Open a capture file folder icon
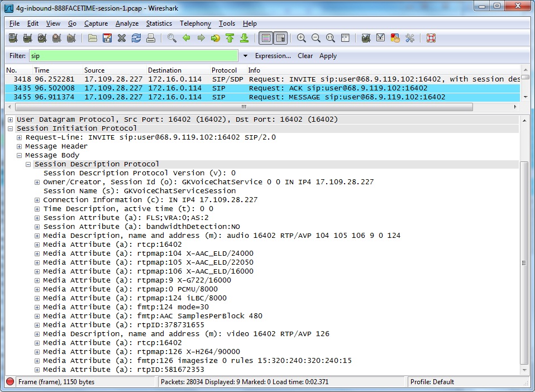Image resolution: width=535 pixels, height=392 pixels. pyautogui.click(x=93, y=38)
